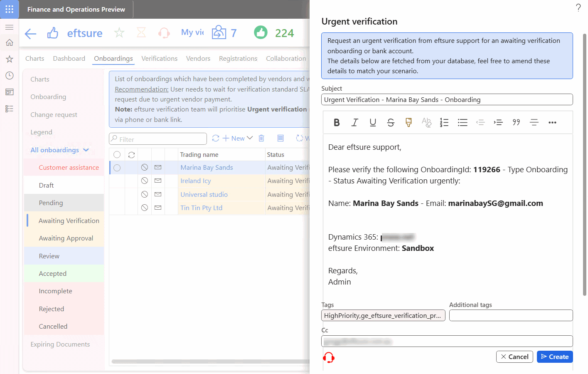Open Tin Tin Pty Ltd link
The height and width of the screenshot is (374, 588).
(202, 208)
